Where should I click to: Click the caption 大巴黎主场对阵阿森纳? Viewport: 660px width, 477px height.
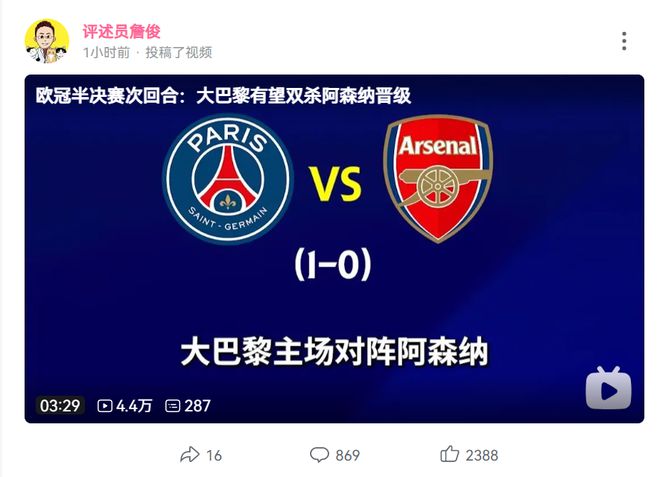334,352
